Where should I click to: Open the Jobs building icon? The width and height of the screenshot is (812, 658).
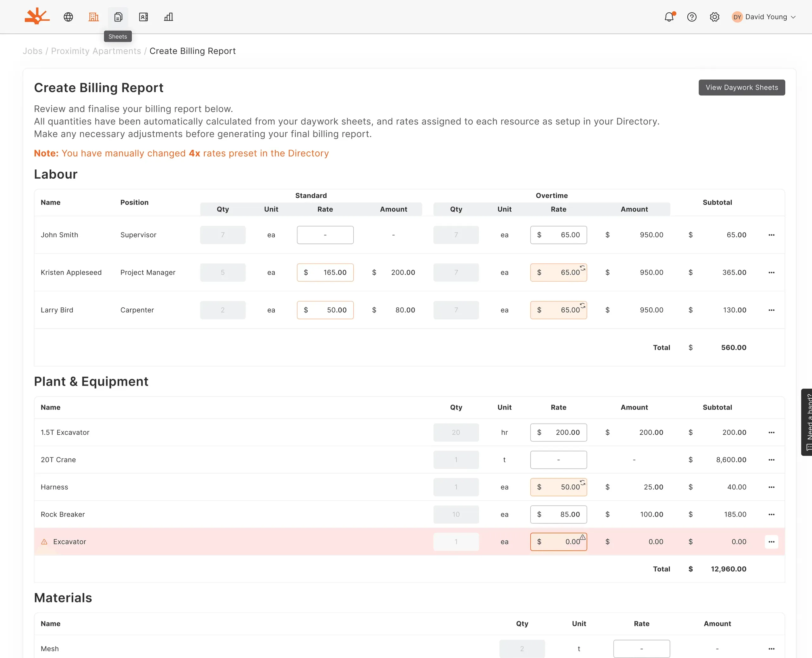pyautogui.click(x=94, y=17)
